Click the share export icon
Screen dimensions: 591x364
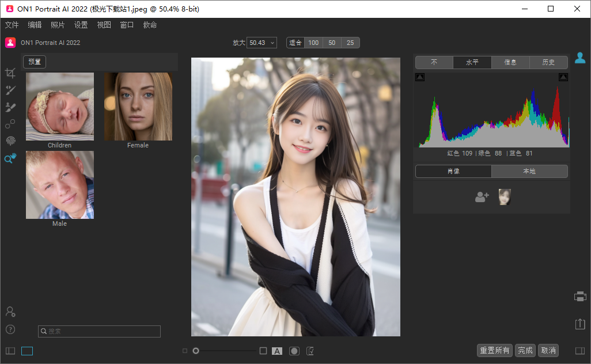click(x=580, y=324)
